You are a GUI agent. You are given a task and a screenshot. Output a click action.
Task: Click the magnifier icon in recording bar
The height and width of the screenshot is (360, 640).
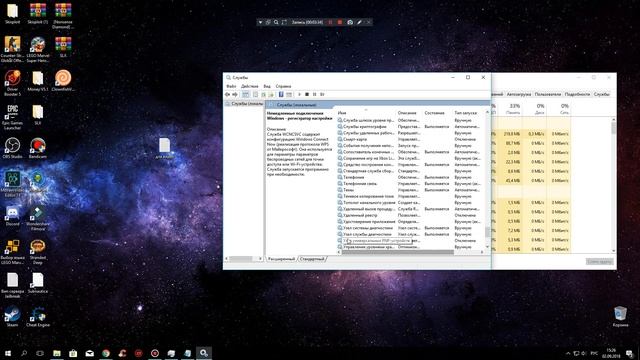276,22
